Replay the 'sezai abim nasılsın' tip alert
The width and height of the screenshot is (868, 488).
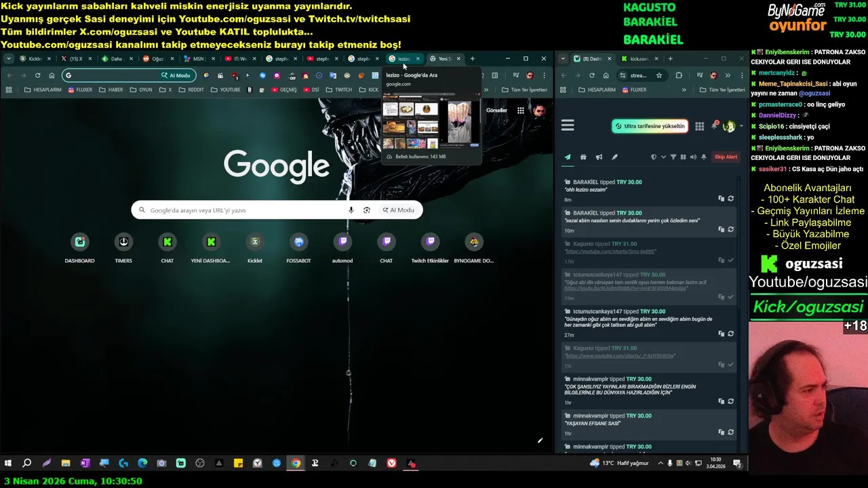(x=730, y=229)
